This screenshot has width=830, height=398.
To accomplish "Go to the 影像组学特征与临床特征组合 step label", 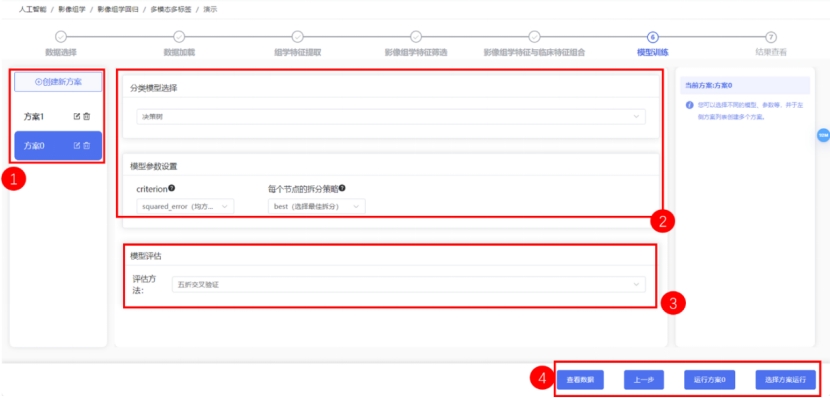I will 535,52.
